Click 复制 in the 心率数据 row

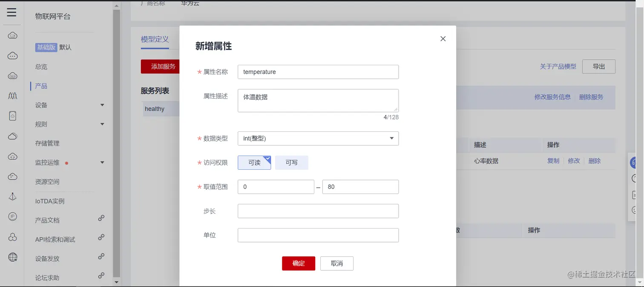[553, 161]
